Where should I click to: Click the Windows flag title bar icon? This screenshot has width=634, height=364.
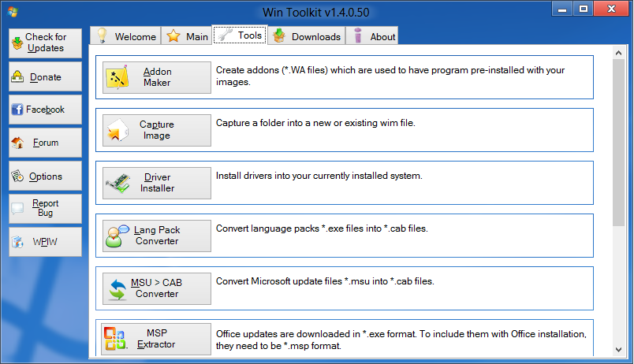(x=13, y=12)
